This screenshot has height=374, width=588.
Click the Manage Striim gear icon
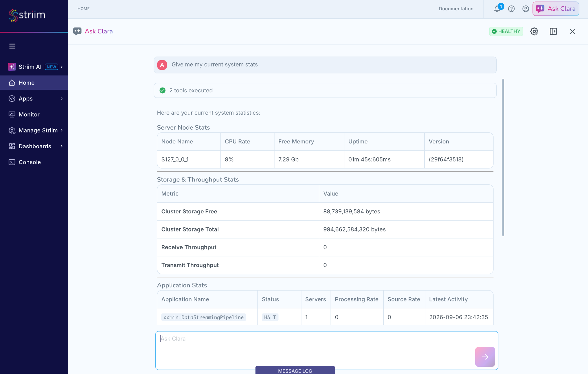[12, 130]
